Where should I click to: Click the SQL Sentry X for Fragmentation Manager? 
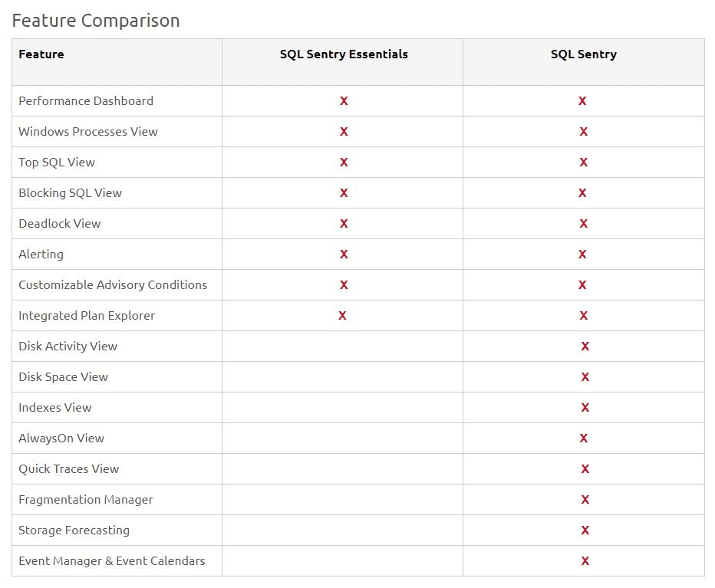585,500
